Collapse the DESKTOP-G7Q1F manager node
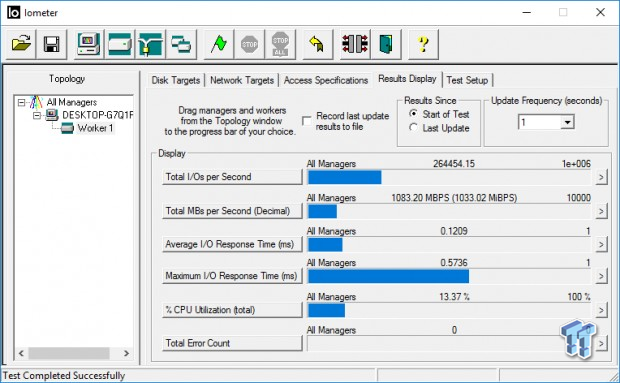This screenshot has width=620, height=383. (x=37, y=115)
